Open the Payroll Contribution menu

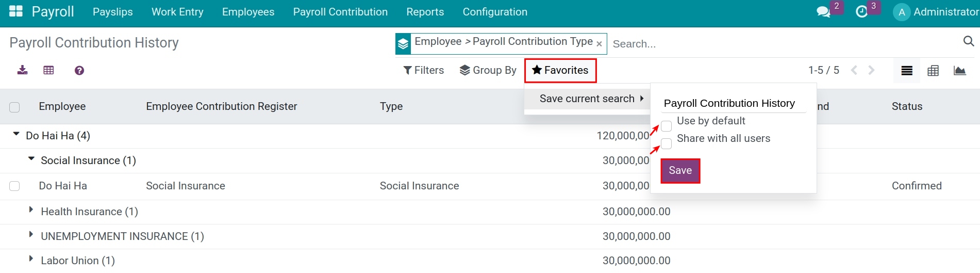tap(340, 12)
